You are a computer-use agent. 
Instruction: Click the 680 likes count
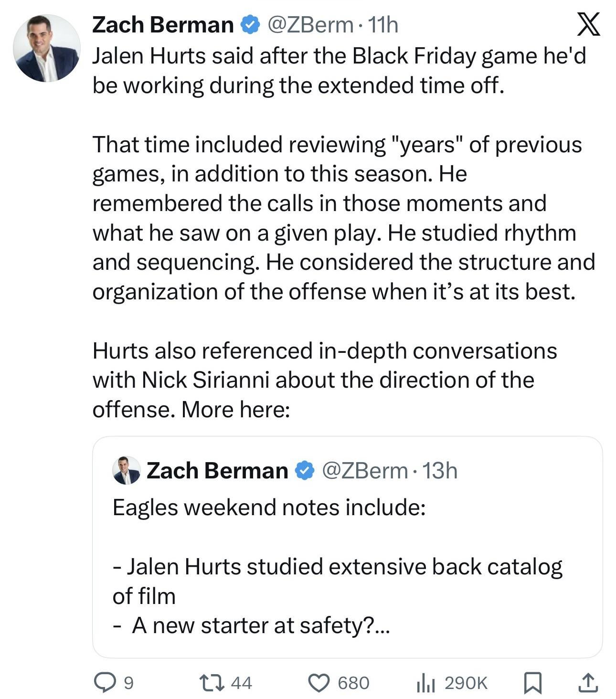point(353,683)
